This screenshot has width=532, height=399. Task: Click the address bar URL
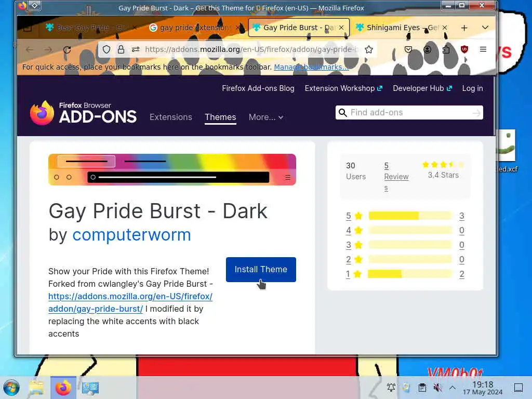251,49
